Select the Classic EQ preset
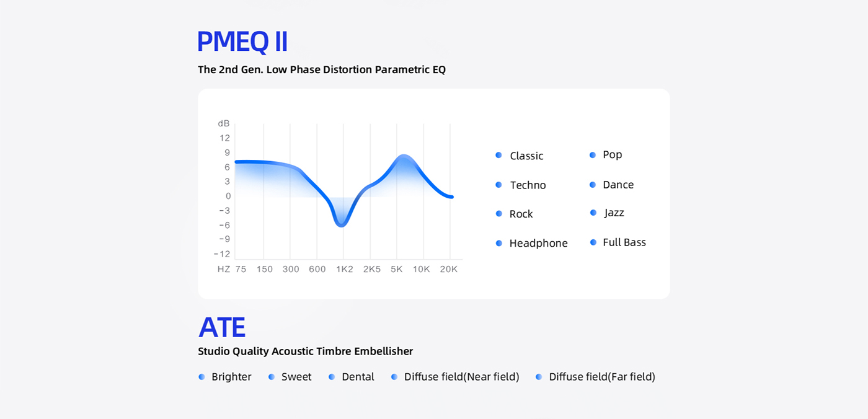This screenshot has height=419, width=868. click(x=526, y=156)
